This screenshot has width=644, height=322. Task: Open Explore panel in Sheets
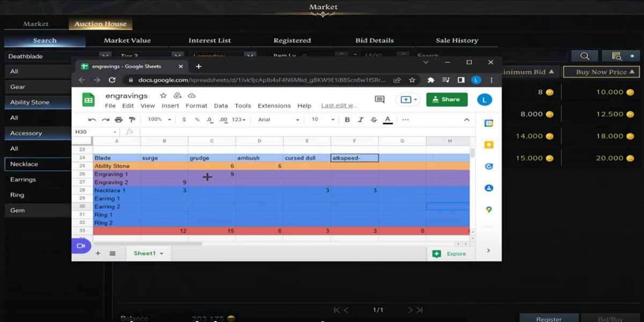point(450,254)
